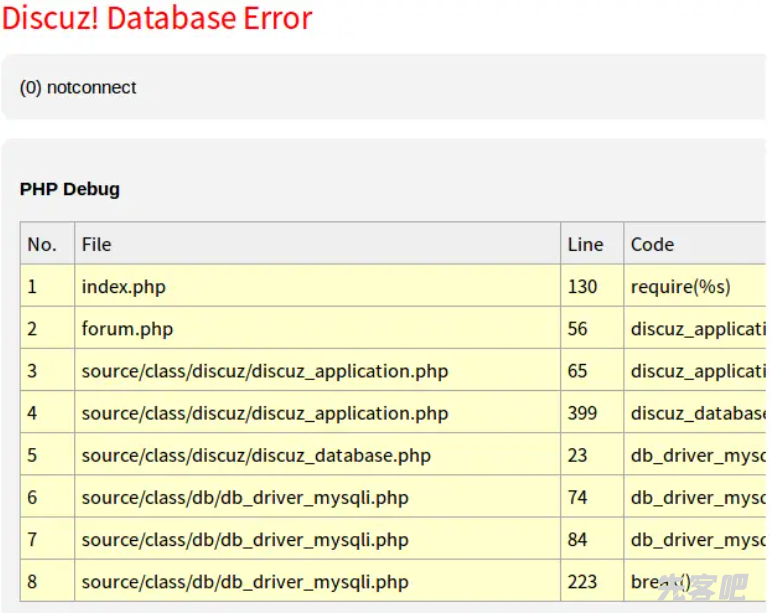Click the Discuz! Database Error heading
The height and width of the screenshot is (613, 772).
coord(157,18)
